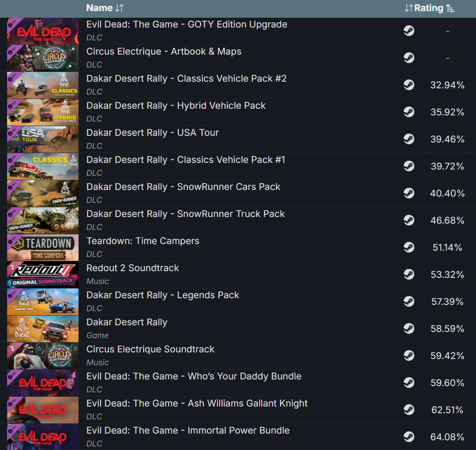Click Steam icon for Circus Electrique Artbook & Maps
Screen dimensions: 476x450
click(409, 58)
